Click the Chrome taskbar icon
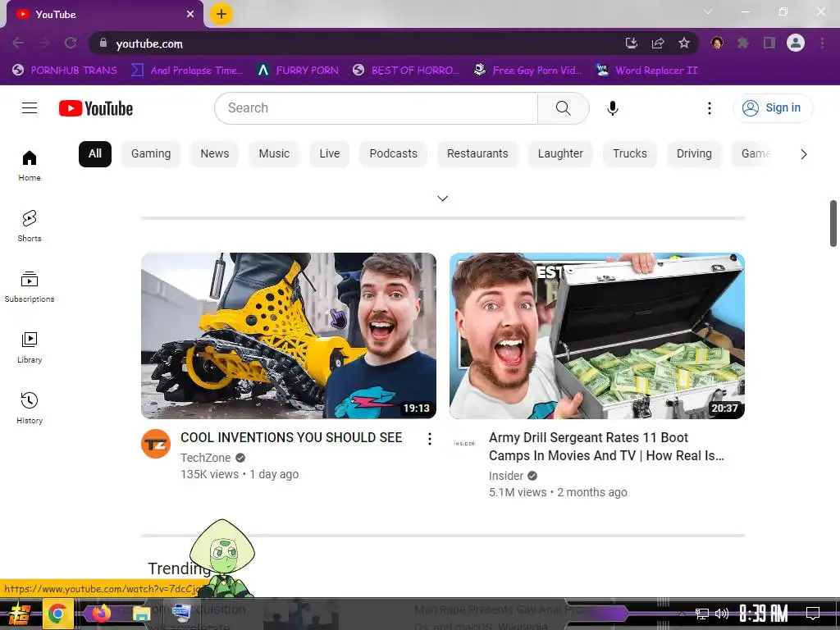Screen dimensions: 840x630 pyautogui.click(x=57, y=614)
